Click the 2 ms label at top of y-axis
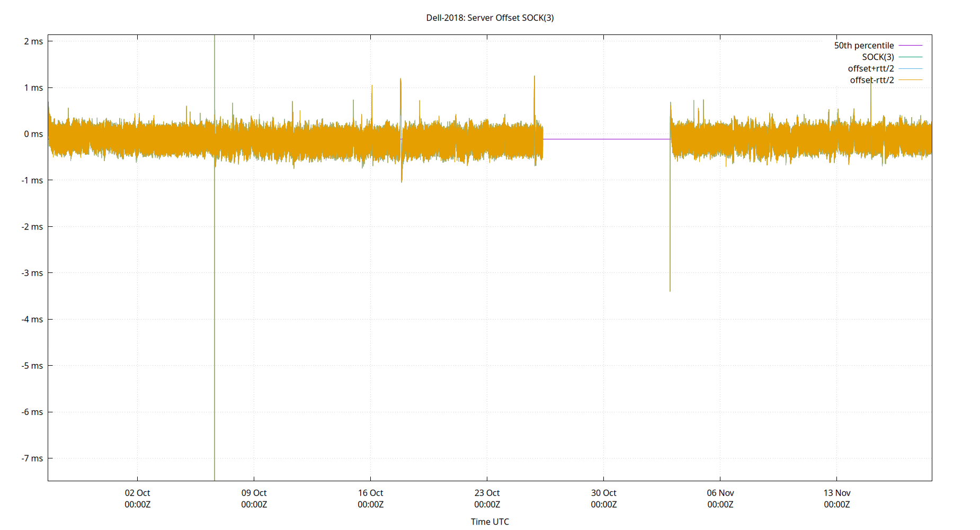This screenshot has width=980, height=530. (33, 42)
